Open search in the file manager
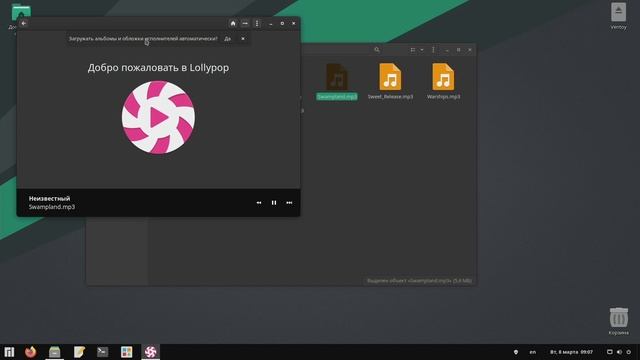640x360 pixels. 377,50
